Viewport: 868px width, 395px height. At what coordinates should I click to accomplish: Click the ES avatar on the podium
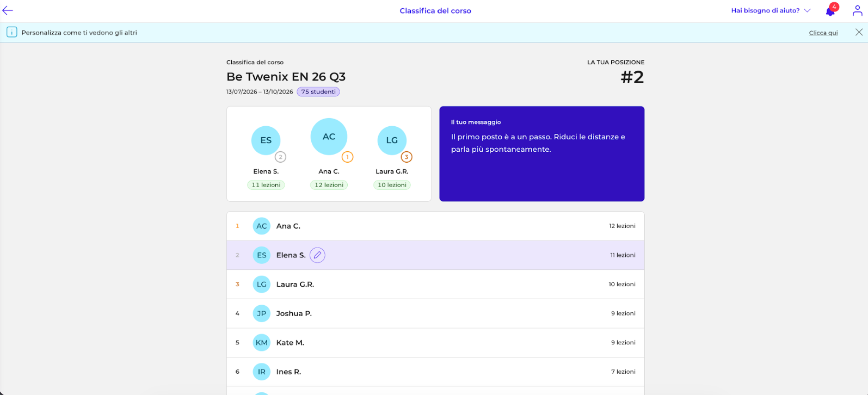[x=266, y=140]
